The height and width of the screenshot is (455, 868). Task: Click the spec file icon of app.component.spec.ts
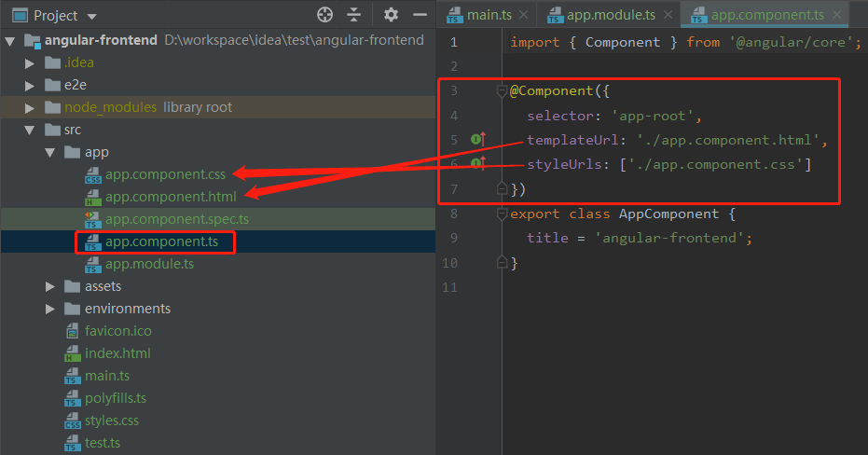[92, 220]
